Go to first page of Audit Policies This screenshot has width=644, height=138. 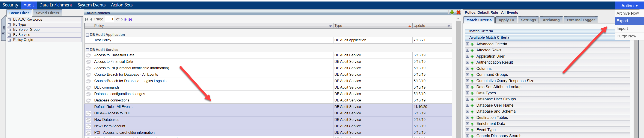pos(87,19)
